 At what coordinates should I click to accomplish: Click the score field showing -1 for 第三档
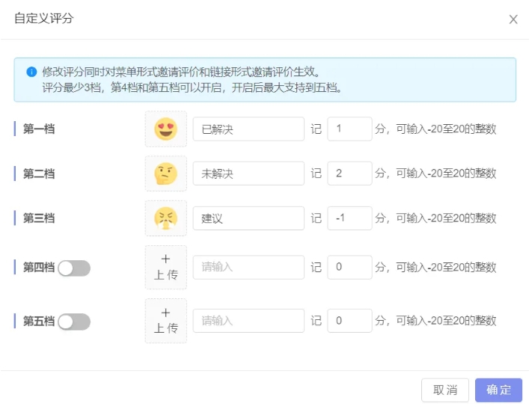349,218
